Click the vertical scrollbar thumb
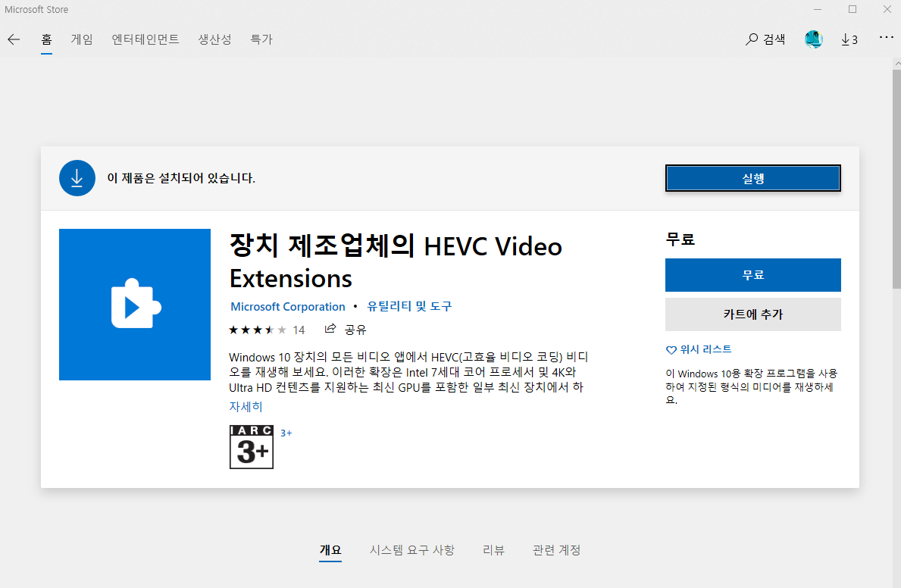 pyautogui.click(x=896, y=180)
